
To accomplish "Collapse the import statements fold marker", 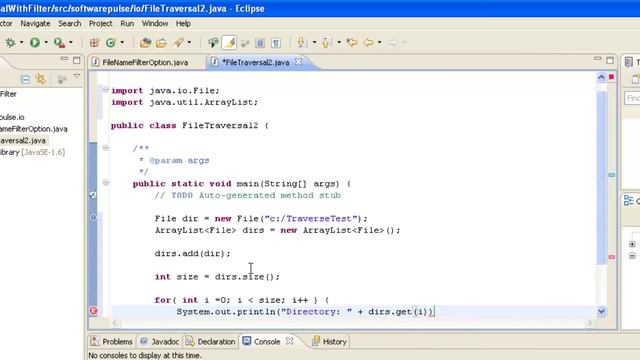I will [106, 89].
